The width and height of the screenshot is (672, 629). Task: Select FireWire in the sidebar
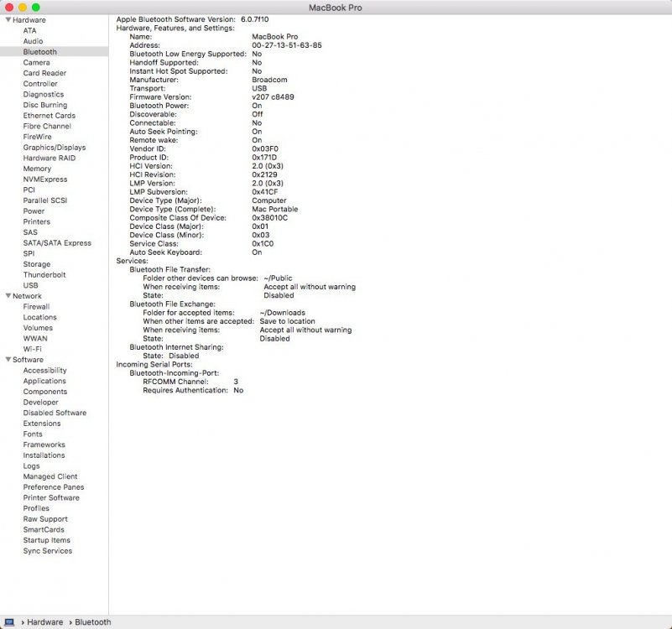pyautogui.click(x=37, y=137)
